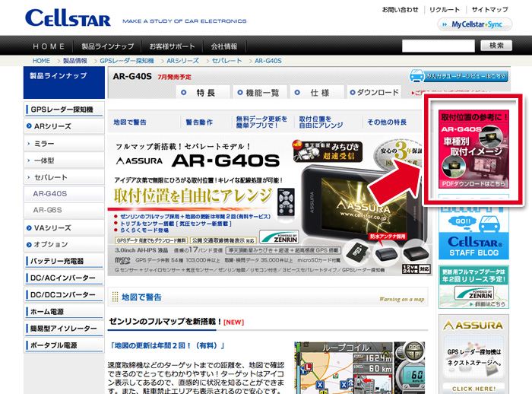Open バッテリー充電器 category

pyautogui.click(x=64, y=261)
